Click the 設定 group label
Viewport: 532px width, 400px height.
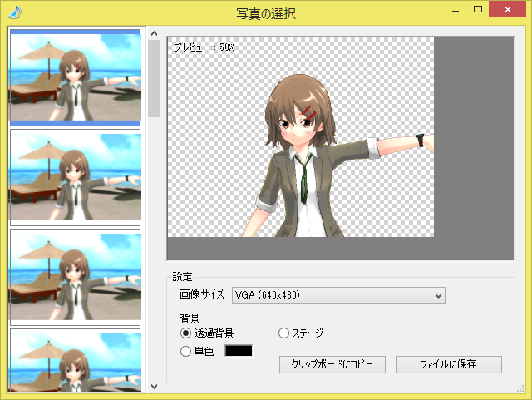(x=182, y=277)
